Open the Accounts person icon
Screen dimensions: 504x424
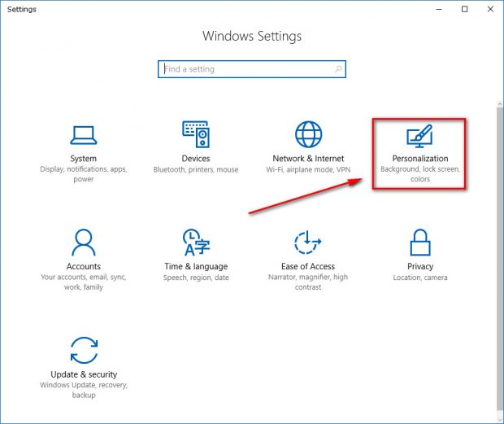(84, 243)
